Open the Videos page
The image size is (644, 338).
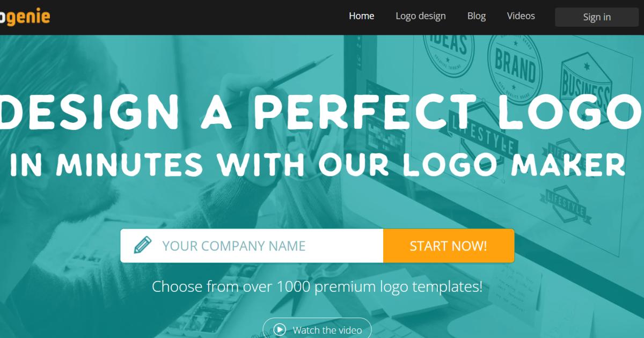(x=521, y=16)
